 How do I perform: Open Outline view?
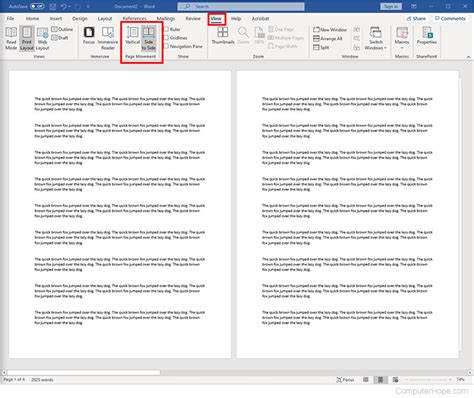pos(62,29)
